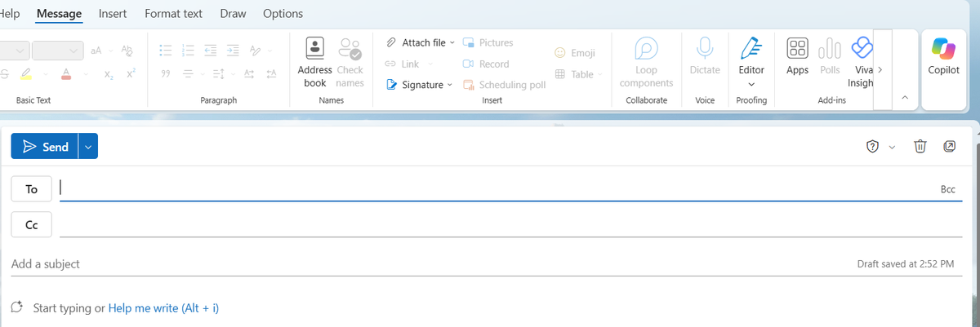Screen dimensions: 980x327
Task: Show the Bcc field
Action: pos(947,189)
